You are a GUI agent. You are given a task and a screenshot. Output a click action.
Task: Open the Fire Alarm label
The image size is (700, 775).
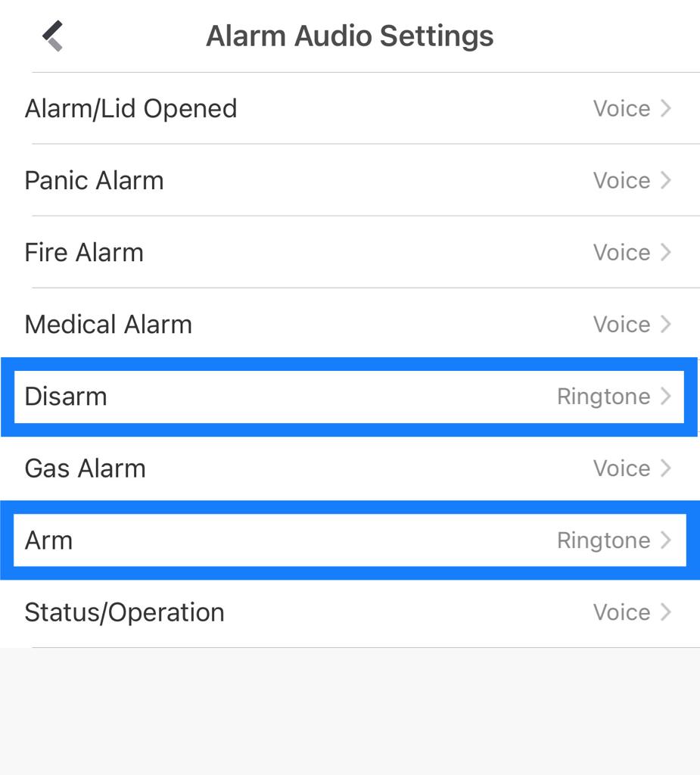[x=84, y=252]
